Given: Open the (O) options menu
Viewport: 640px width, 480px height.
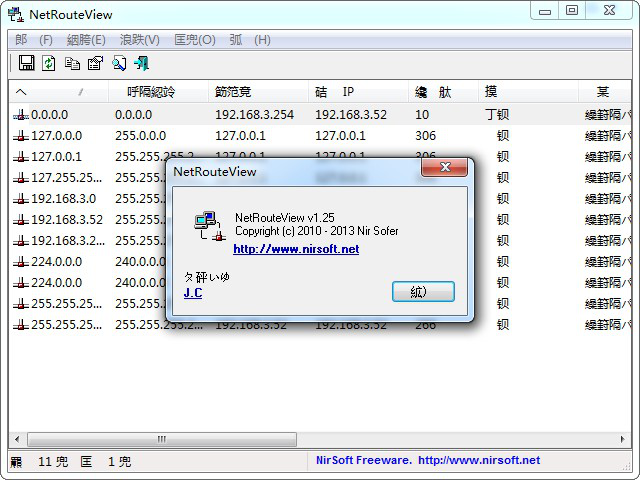Looking at the screenshot, I should point(195,40).
